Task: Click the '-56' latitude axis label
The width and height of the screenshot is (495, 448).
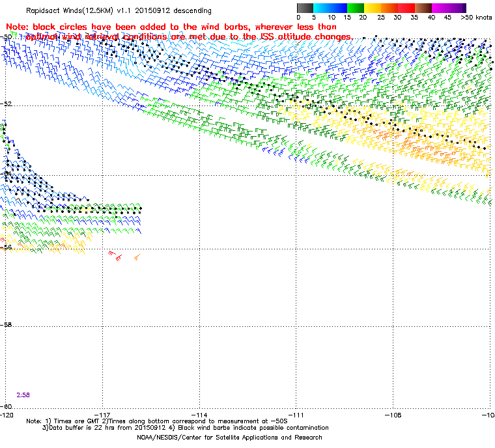Action: (7, 247)
